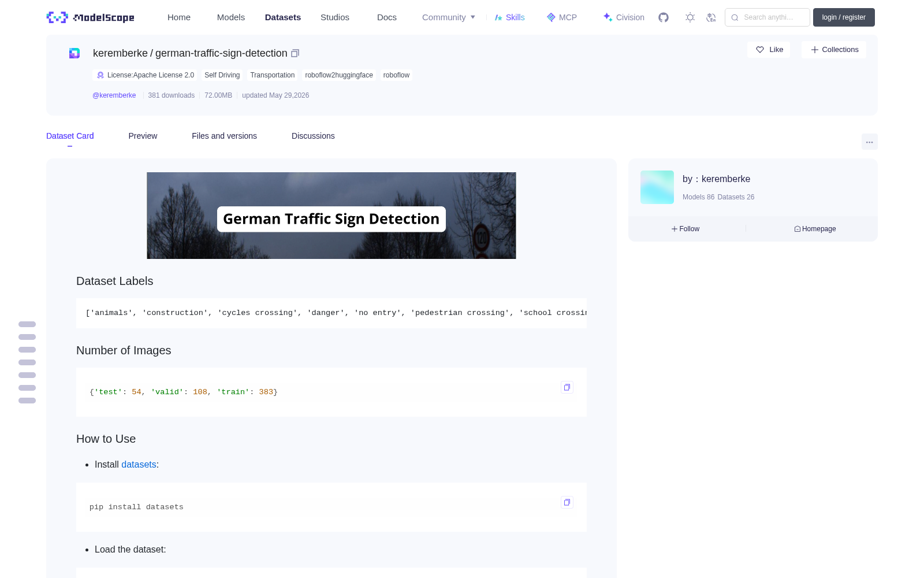924x578 pixels.
Task: Switch to the Dataset Card tab
Action: [70, 136]
